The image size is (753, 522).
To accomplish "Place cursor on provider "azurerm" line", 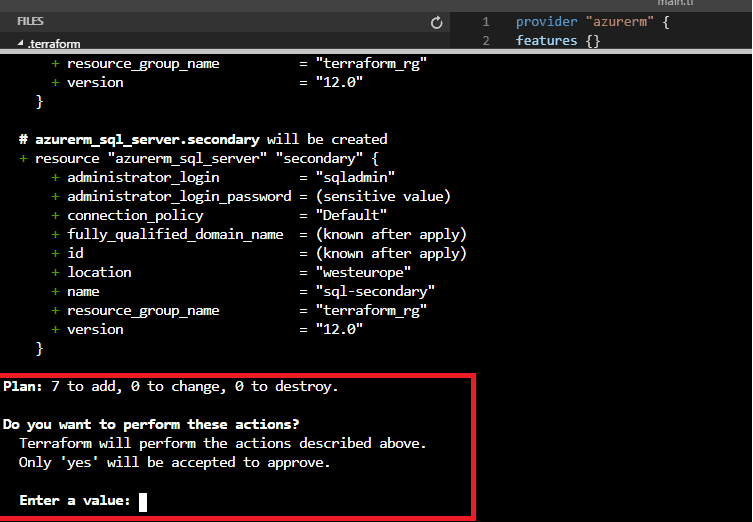I will [592, 22].
